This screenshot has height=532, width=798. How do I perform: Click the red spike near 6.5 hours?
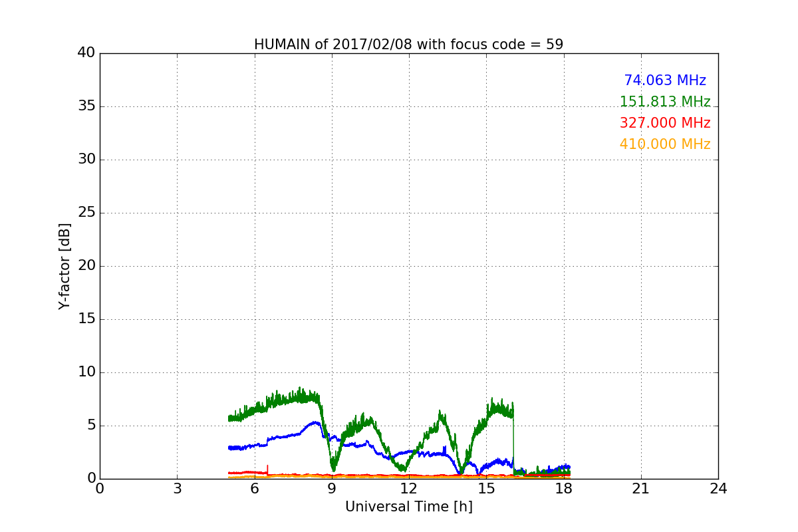267,469
